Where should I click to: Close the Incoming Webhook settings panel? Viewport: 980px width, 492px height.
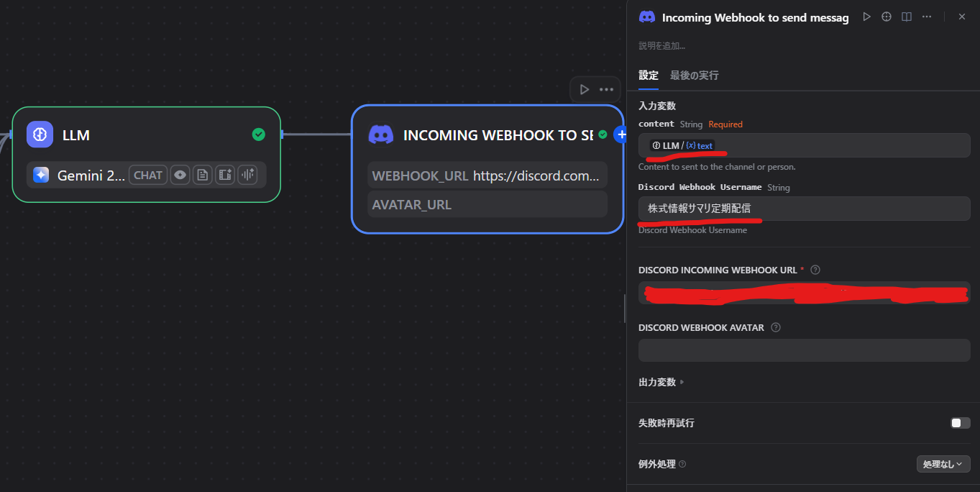pyautogui.click(x=962, y=17)
